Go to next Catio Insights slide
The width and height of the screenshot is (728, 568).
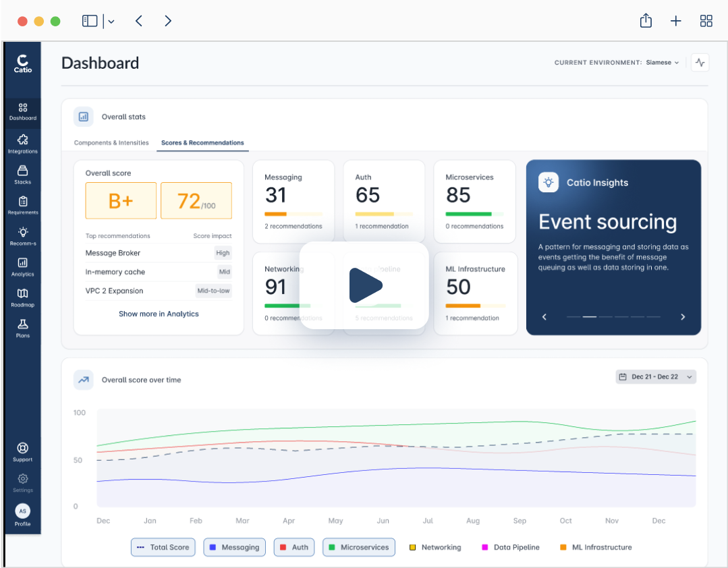(683, 317)
